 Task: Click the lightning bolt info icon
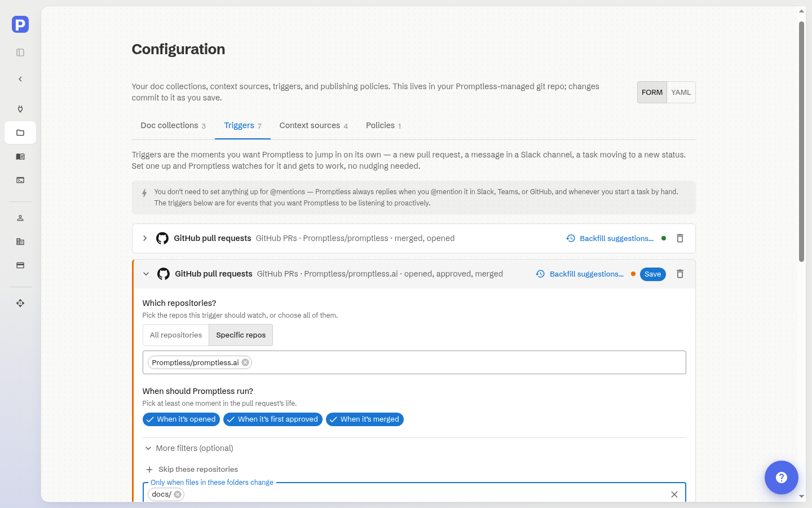coord(144,193)
